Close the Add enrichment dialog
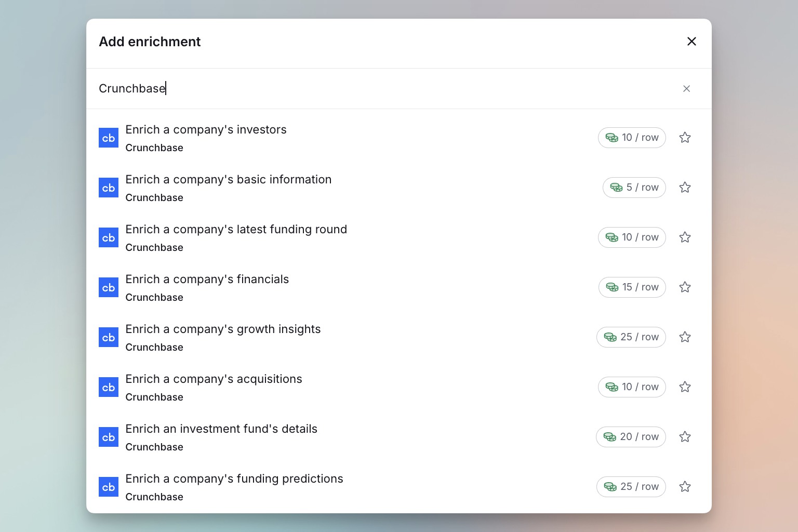 (691, 42)
